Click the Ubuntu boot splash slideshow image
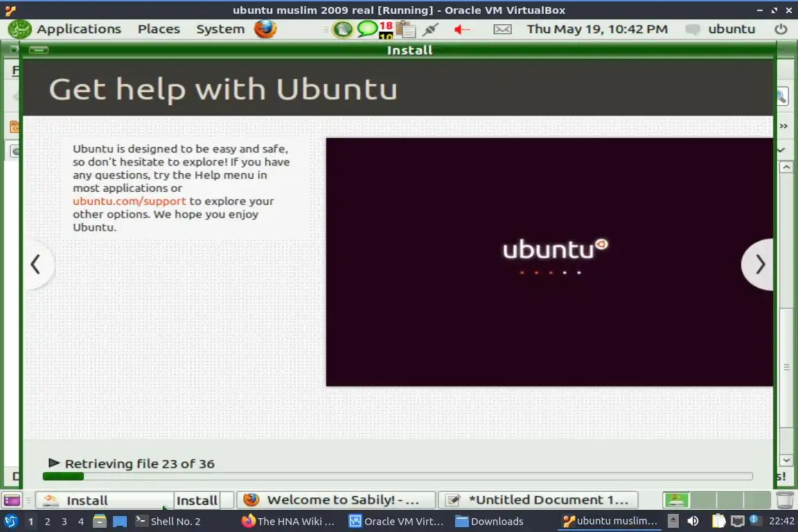The image size is (798, 532). pyautogui.click(x=549, y=262)
